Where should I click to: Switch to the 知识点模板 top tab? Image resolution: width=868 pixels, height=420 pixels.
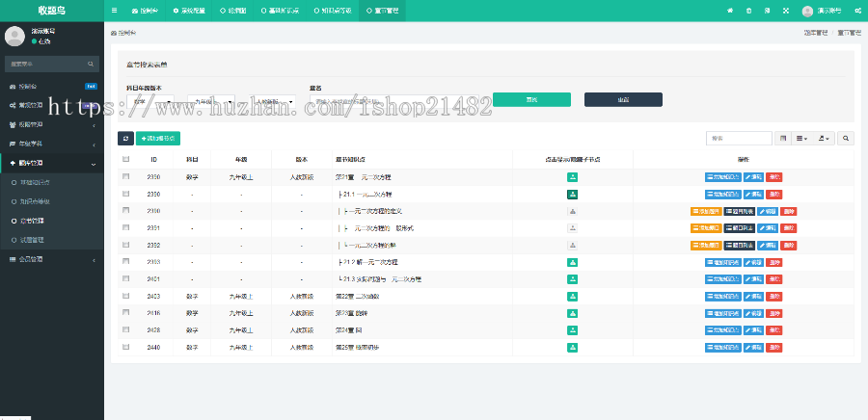[x=332, y=11]
